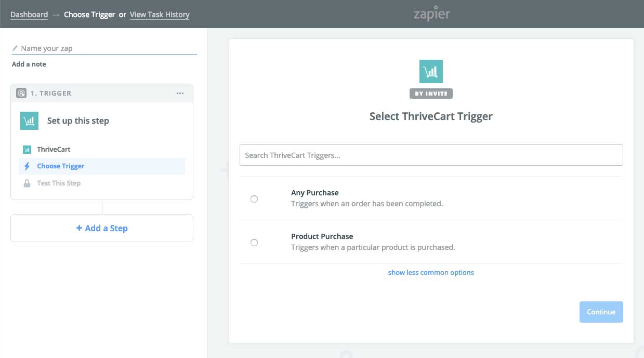
Task: Open the three-dot menu on Trigger step
Action: coord(180,94)
